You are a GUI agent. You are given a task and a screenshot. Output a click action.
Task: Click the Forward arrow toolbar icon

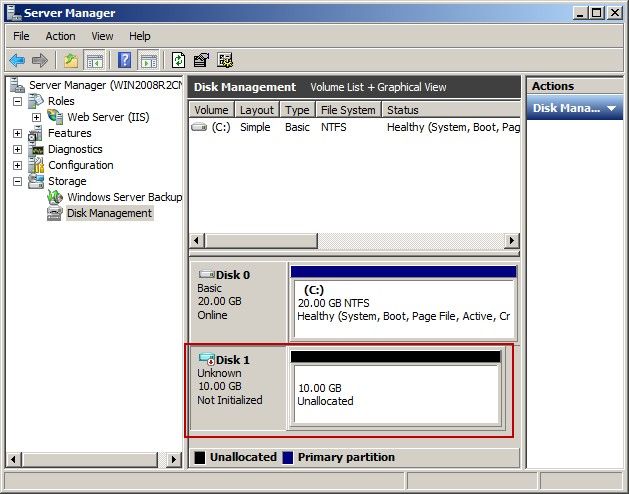pos(40,61)
